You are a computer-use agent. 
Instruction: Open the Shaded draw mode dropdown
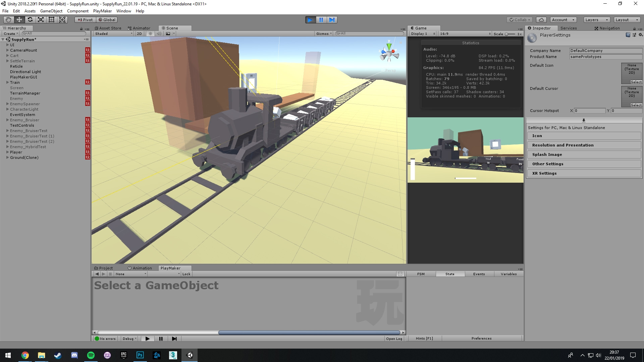114,34
